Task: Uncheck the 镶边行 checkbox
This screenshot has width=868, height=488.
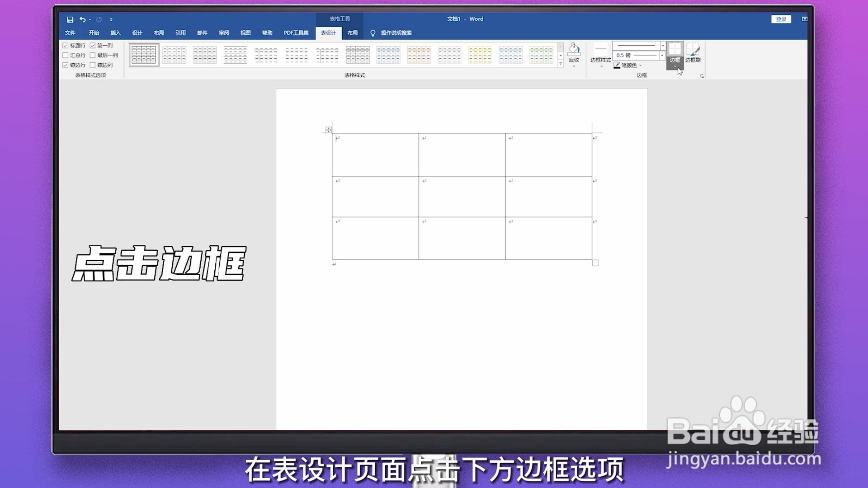Action: click(x=66, y=65)
